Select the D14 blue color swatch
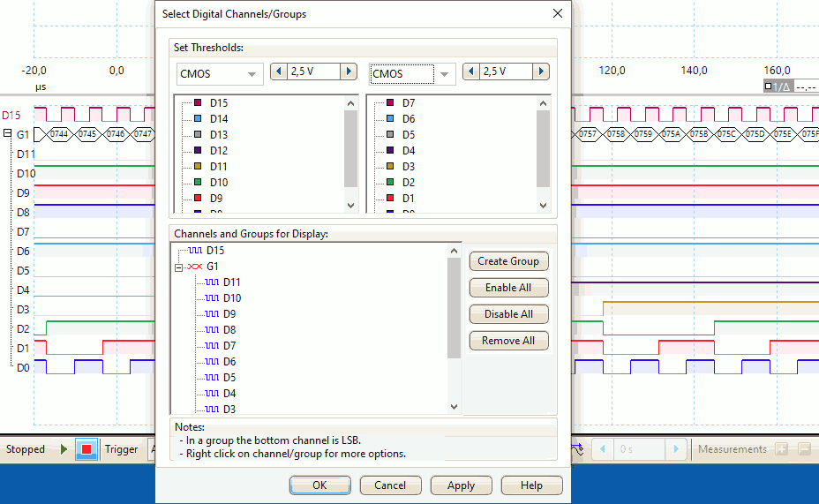 pyautogui.click(x=199, y=119)
